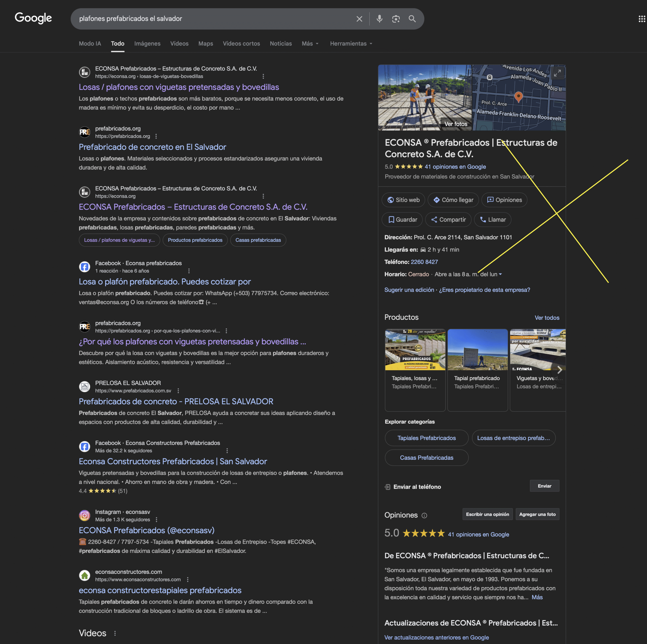Viewport: 647px width, 644px height.
Task: Click the orange map location pin
Action: [x=518, y=97]
